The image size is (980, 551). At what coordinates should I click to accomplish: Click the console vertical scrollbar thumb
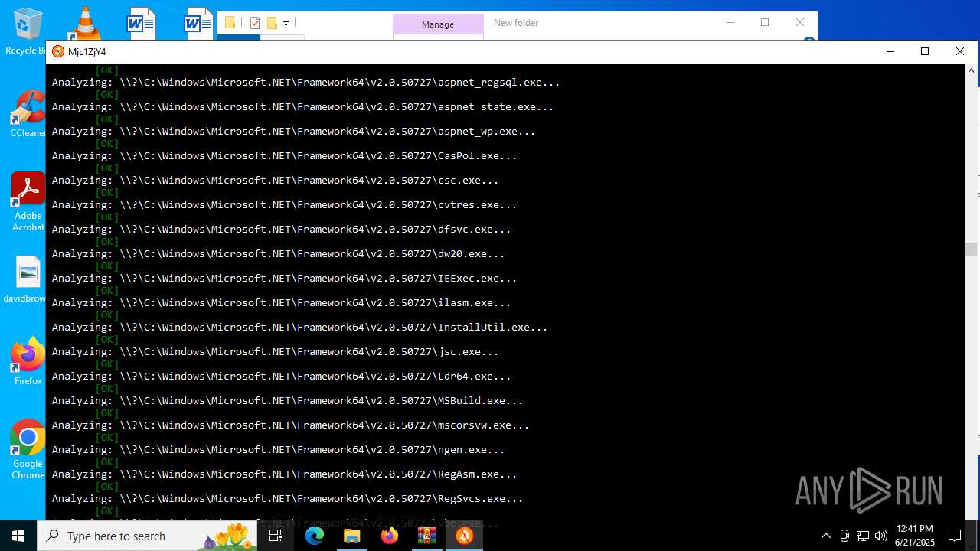click(x=971, y=249)
